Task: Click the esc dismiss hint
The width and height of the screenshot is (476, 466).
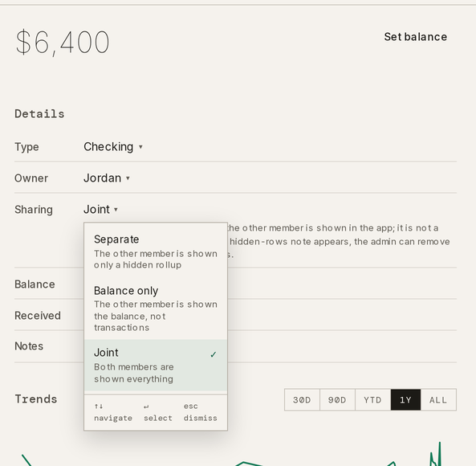Action: coord(200,412)
